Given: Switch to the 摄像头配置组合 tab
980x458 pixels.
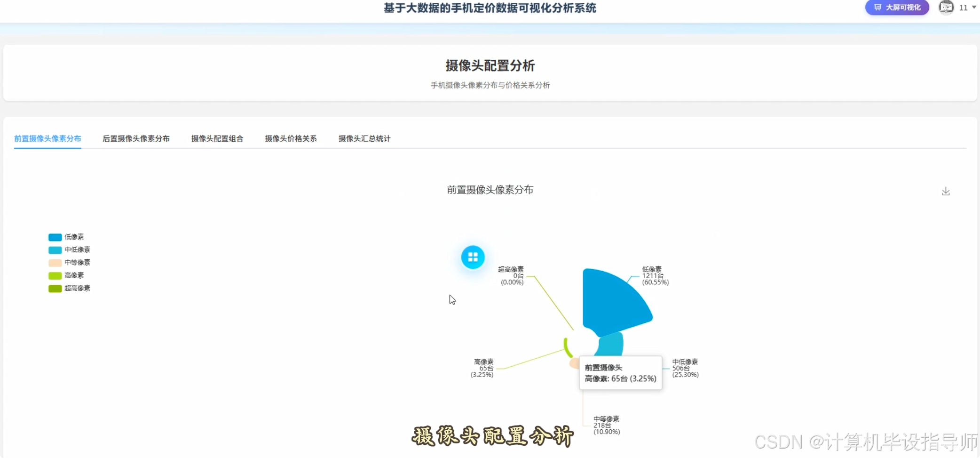Looking at the screenshot, I should [217, 138].
